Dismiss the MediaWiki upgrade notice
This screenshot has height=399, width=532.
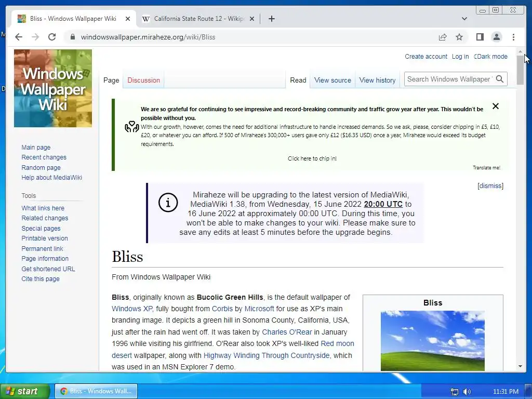coord(490,186)
